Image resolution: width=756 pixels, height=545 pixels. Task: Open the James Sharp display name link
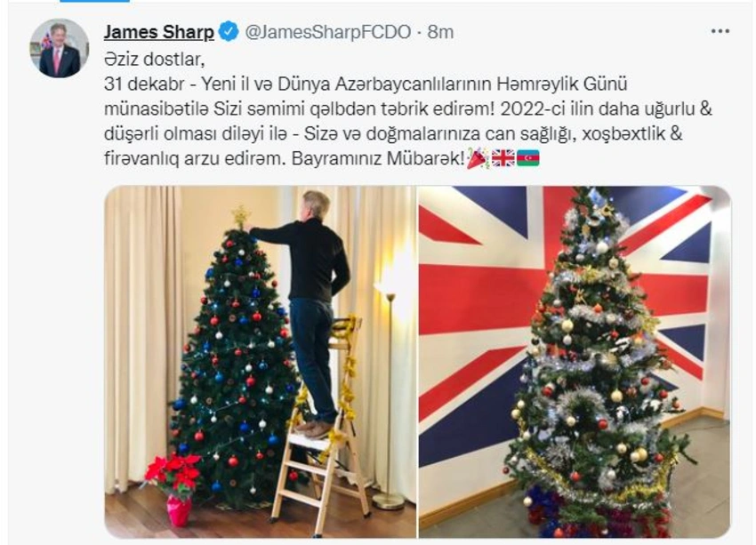pos(158,32)
